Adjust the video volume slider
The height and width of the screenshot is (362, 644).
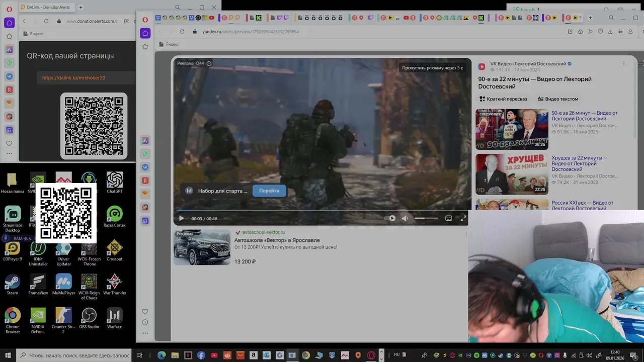coord(426,218)
